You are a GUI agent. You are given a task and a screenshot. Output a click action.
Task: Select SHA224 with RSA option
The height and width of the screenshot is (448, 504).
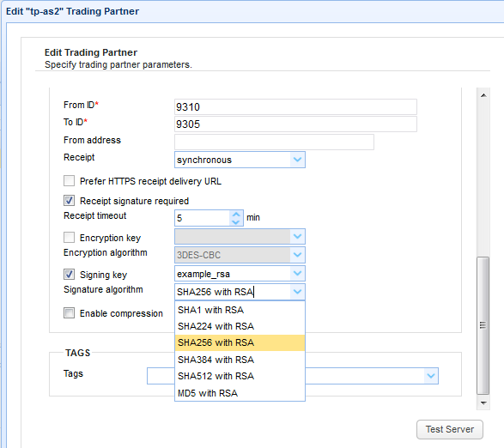(240, 326)
